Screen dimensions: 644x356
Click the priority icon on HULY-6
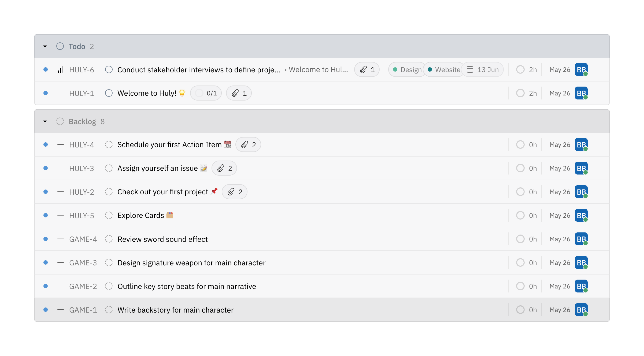coord(60,69)
